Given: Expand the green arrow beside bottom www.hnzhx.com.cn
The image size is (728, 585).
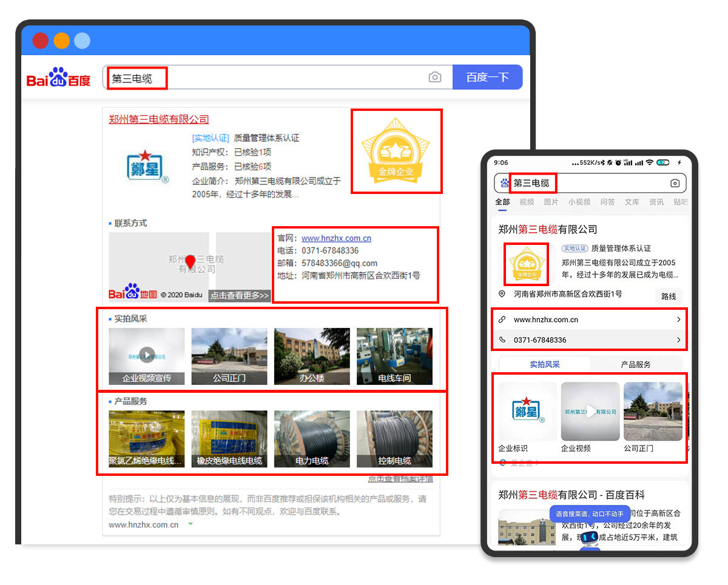Looking at the screenshot, I should [x=190, y=524].
